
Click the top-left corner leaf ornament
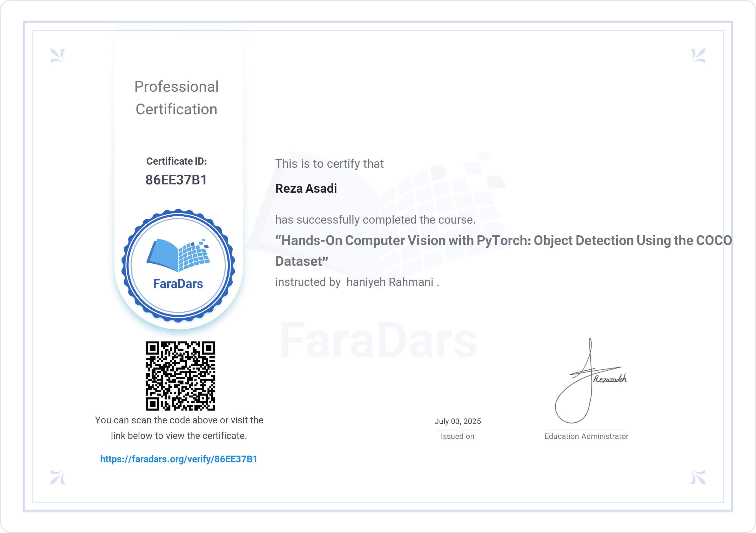coord(58,55)
